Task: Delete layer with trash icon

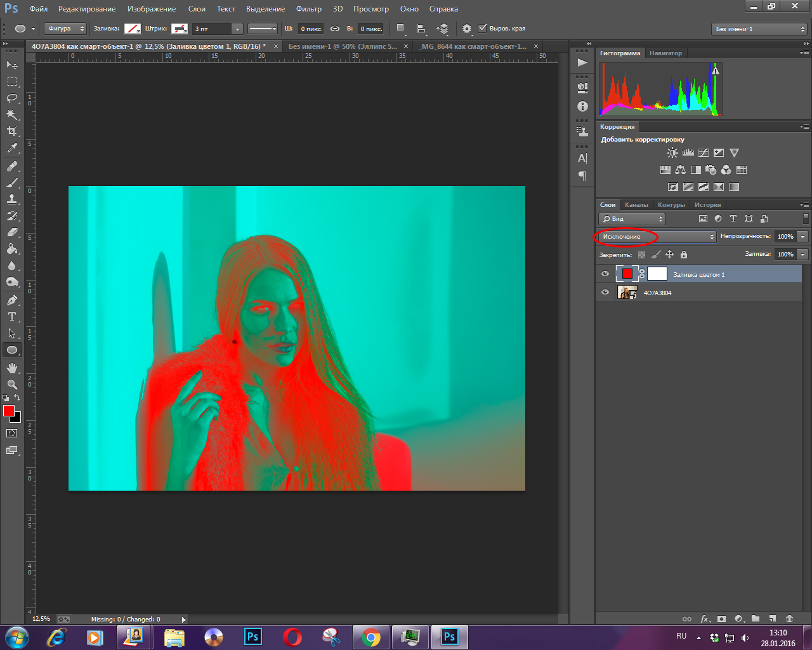Action: click(x=790, y=619)
